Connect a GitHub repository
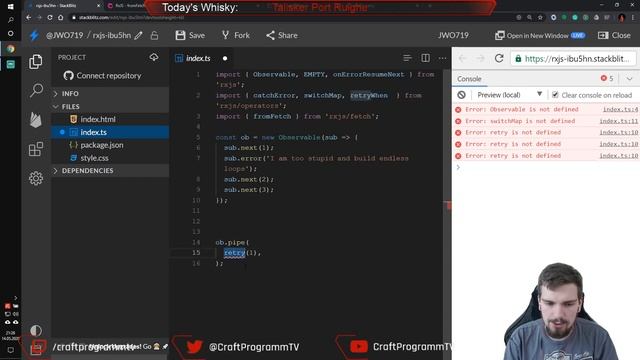 (102, 76)
